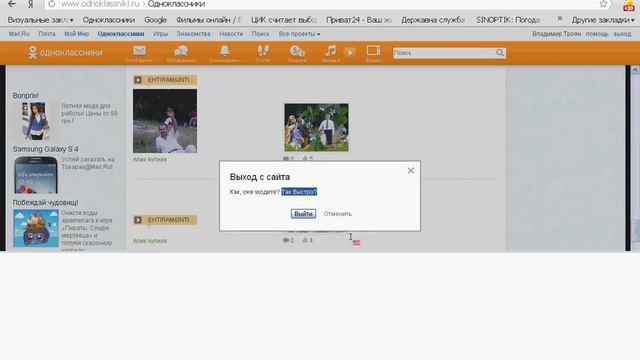This screenshot has width=640, height=360.
Task: Open Новости in portal bar
Action: (231, 34)
